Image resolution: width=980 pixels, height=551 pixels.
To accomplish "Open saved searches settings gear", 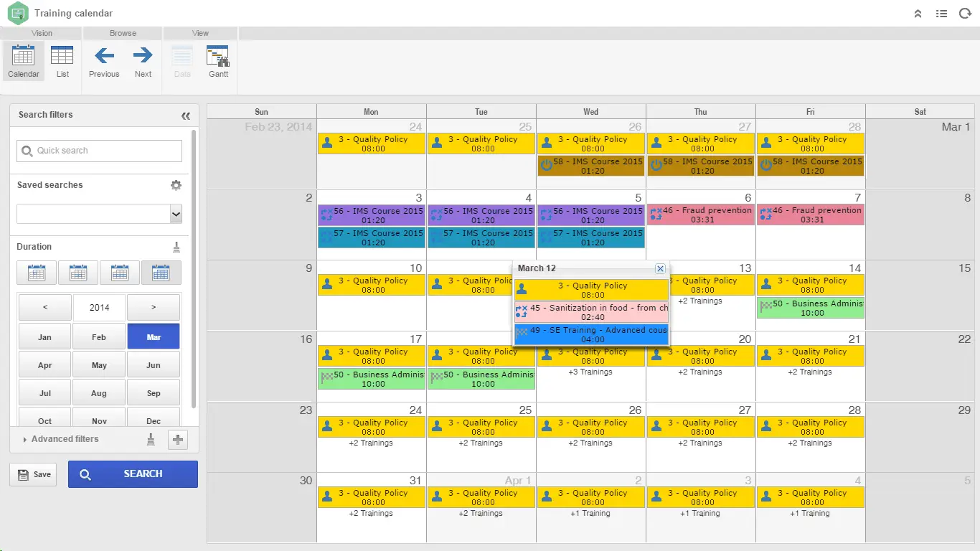I will point(176,185).
